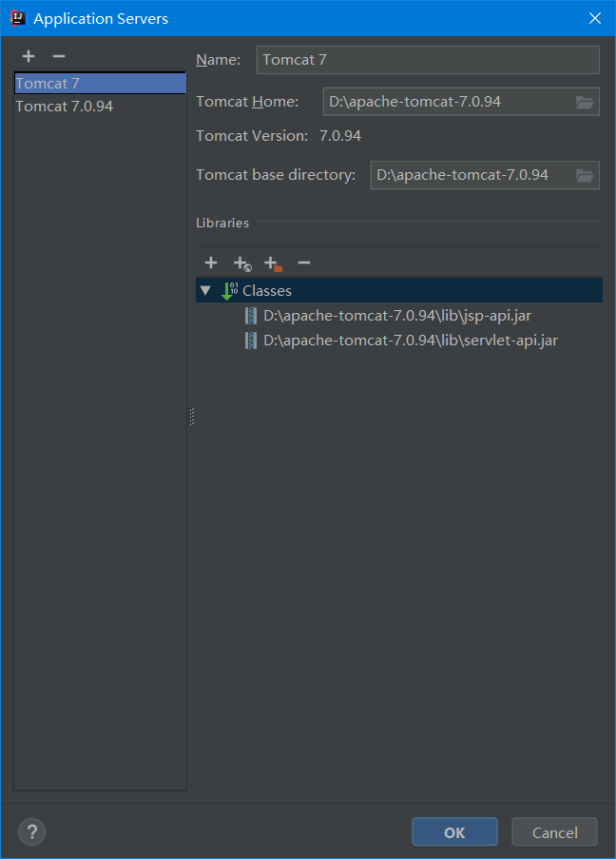Click the Cancel button
Viewport: 616px width, 859px height.
click(x=554, y=832)
